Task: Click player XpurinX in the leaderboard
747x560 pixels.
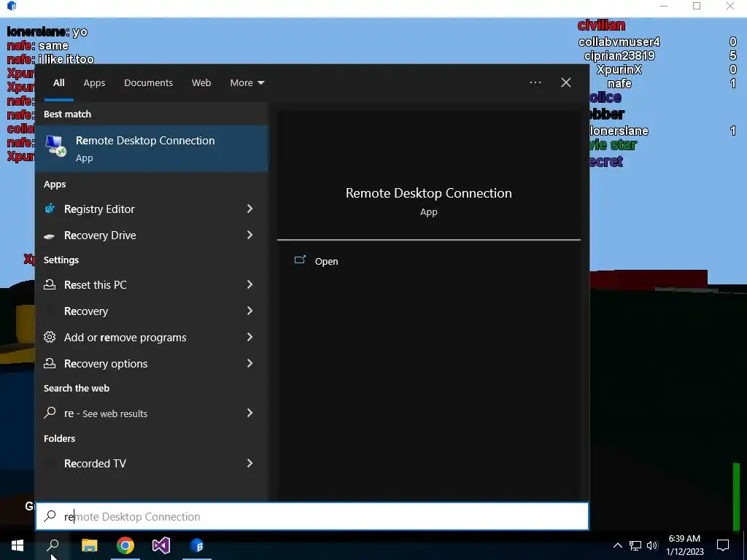Action: (x=619, y=69)
